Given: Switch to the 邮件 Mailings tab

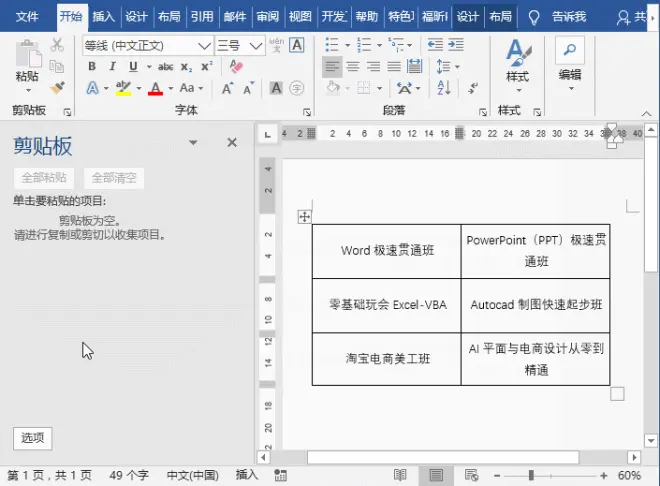Looking at the screenshot, I should tap(235, 17).
